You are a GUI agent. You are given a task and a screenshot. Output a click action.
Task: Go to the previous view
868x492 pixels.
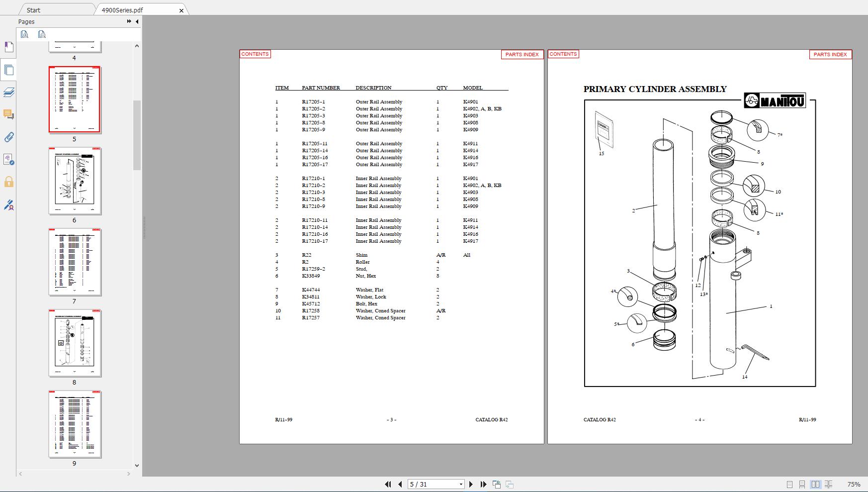point(496,484)
